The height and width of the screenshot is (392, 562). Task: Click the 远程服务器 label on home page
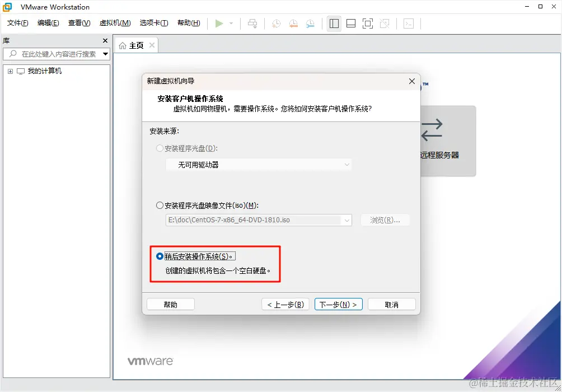click(x=440, y=155)
